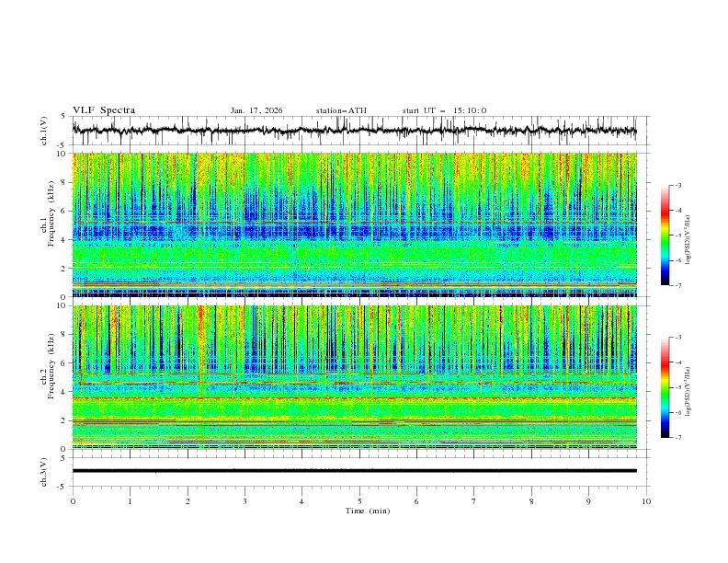Select the 5 minute tick on time axis
728x563 pixels.
[359, 500]
